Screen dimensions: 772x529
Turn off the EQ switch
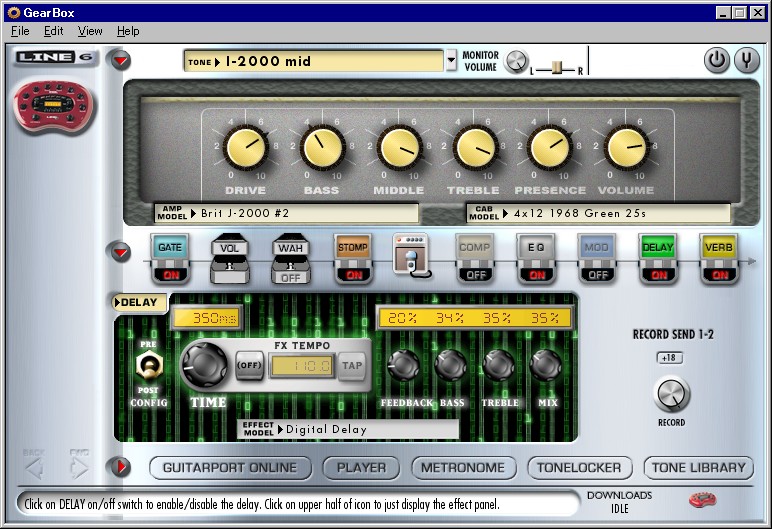pos(537,275)
